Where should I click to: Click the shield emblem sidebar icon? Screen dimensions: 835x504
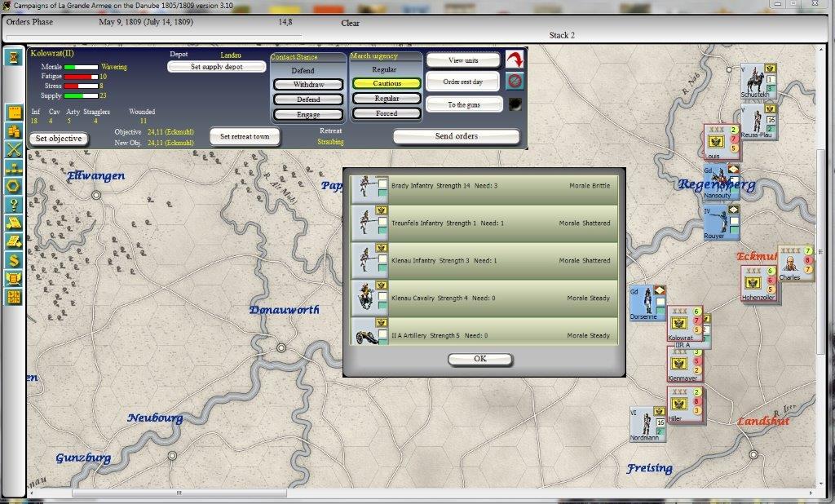14,278
